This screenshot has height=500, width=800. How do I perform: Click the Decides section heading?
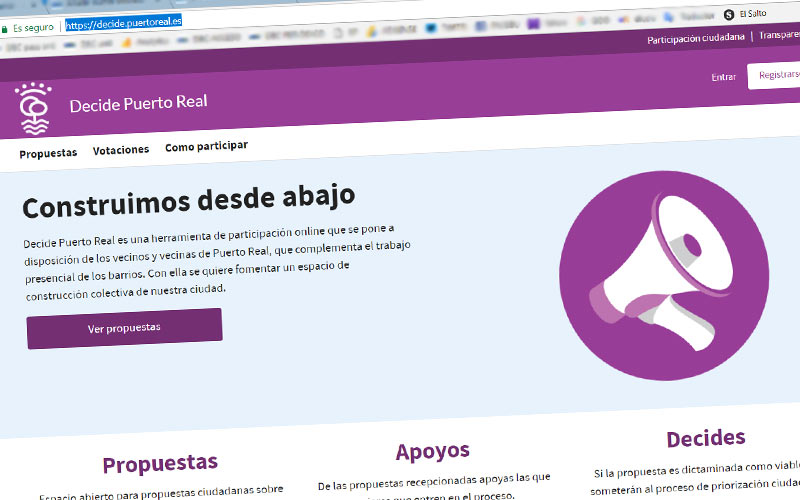(x=705, y=438)
